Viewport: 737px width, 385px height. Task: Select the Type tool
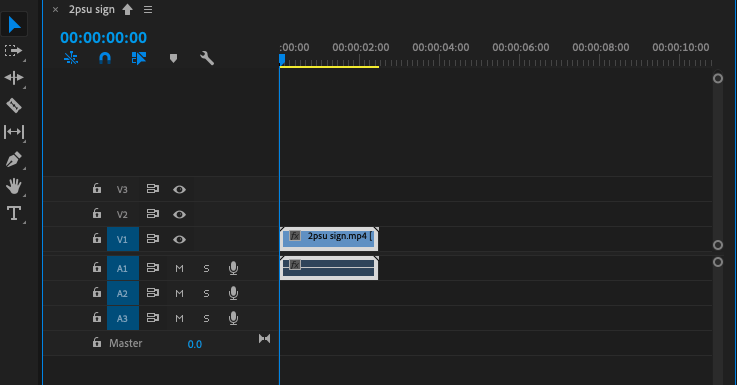pyautogui.click(x=14, y=213)
